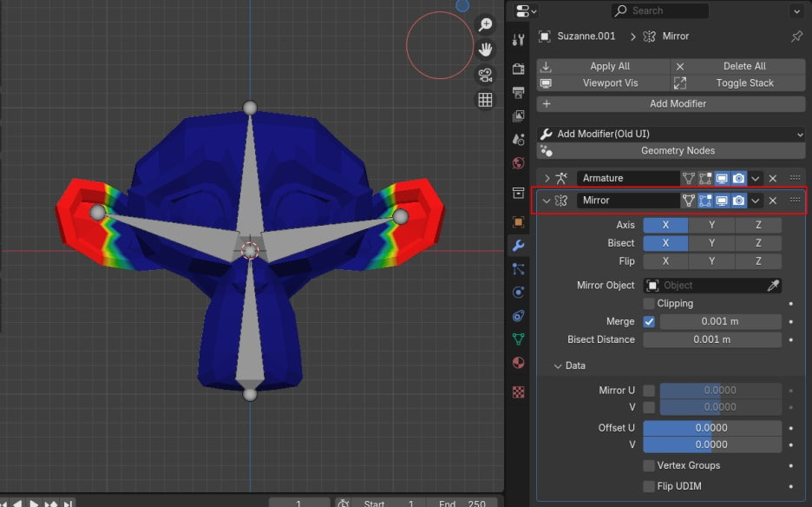The height and width of the screenshot is (507, 812).
Task: Open the View Layer properties tab
Action: (x=519, y=116)
